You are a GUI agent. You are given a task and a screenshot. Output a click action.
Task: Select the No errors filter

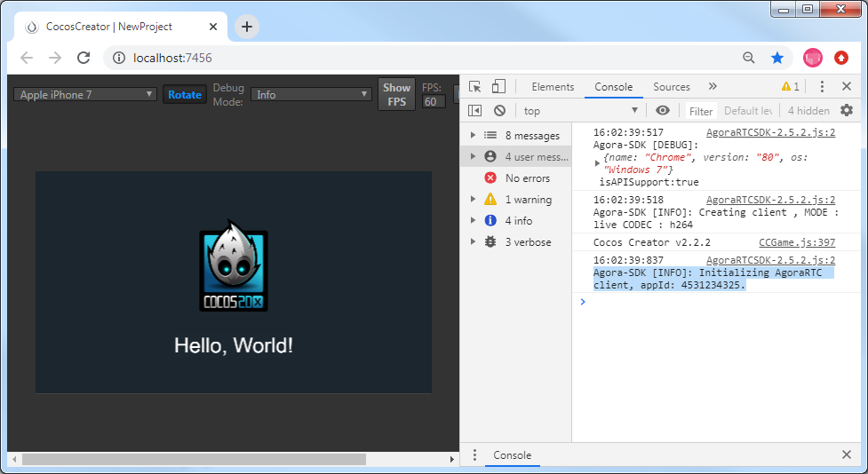516,178
